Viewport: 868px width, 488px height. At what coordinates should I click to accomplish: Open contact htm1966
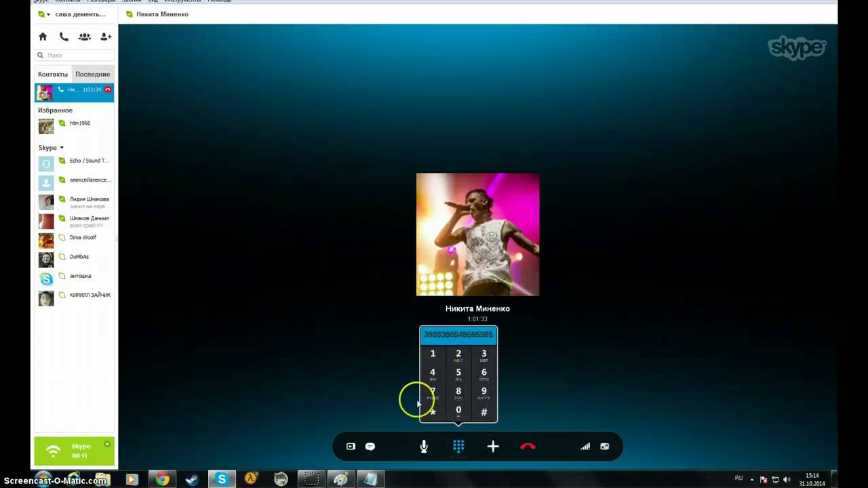click(x=75, y=125)
